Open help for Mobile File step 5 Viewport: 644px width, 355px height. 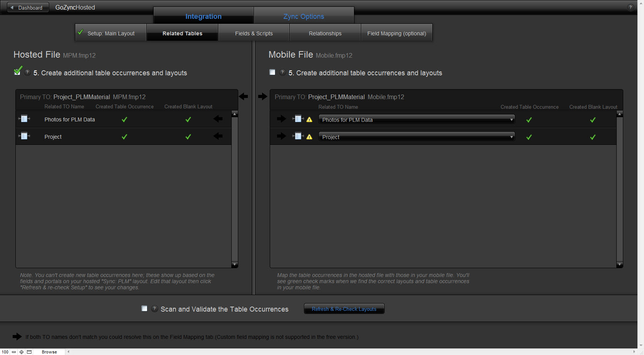pos(282,72)
